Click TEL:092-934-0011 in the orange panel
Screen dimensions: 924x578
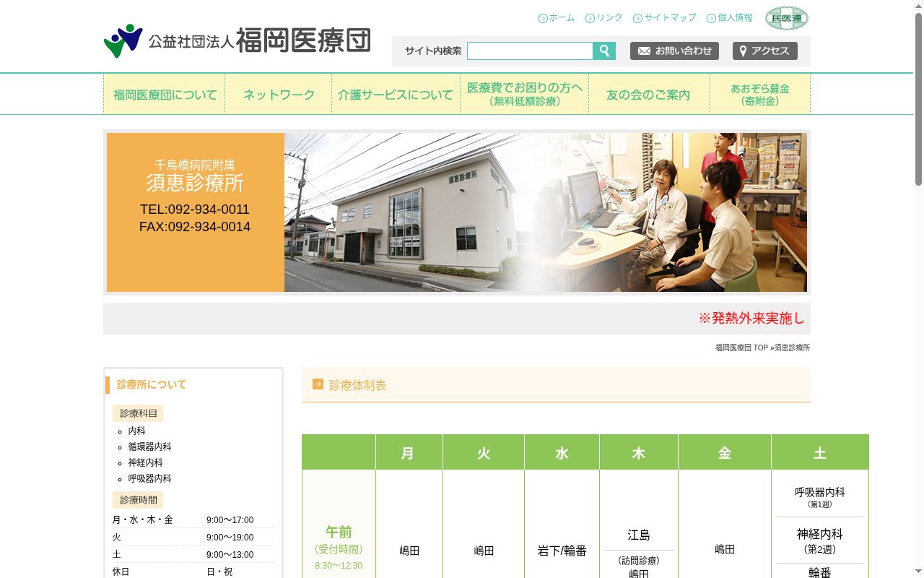click(195, 210)
